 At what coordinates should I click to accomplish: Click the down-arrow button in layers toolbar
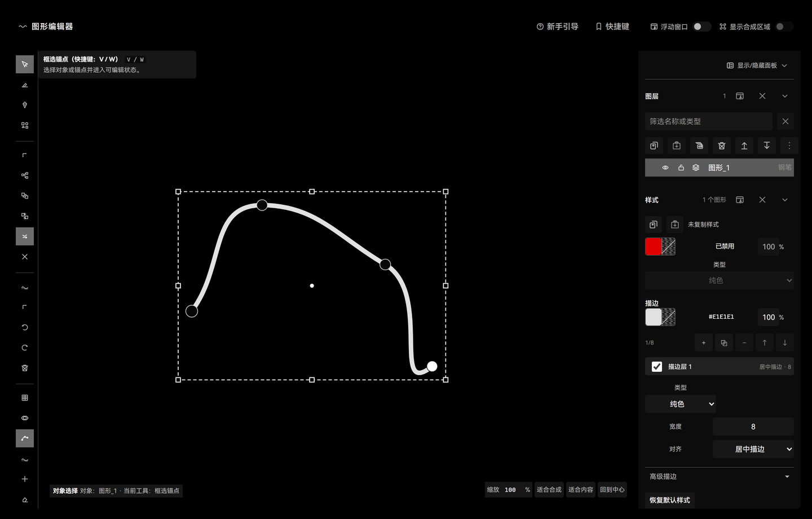tap(767, 146)
